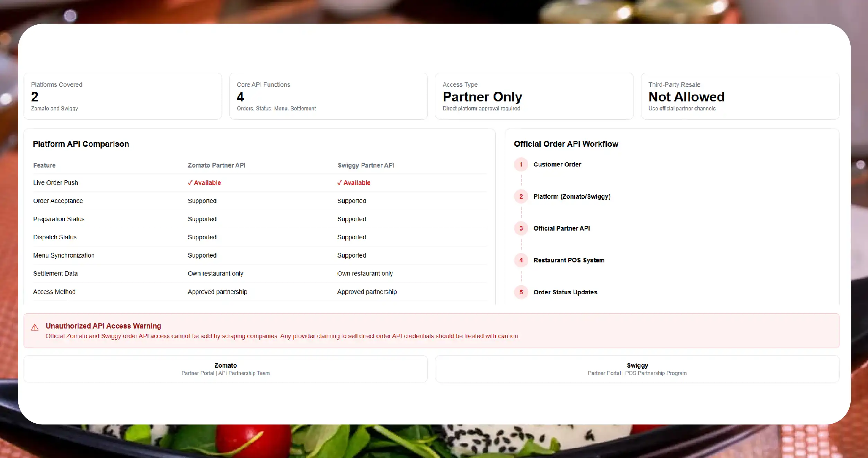Click the Zomato and Swiggy subtitle text

point(54,108)
